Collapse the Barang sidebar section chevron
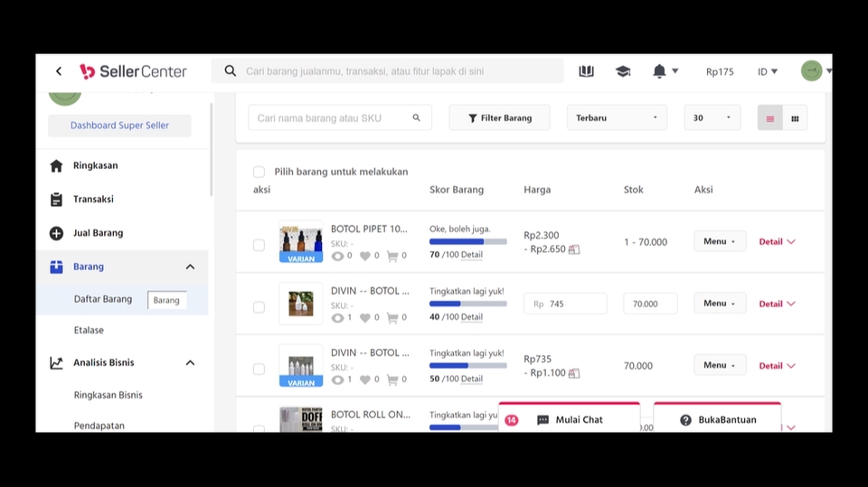The image size is (868, 487). click(x=190, y=267)
